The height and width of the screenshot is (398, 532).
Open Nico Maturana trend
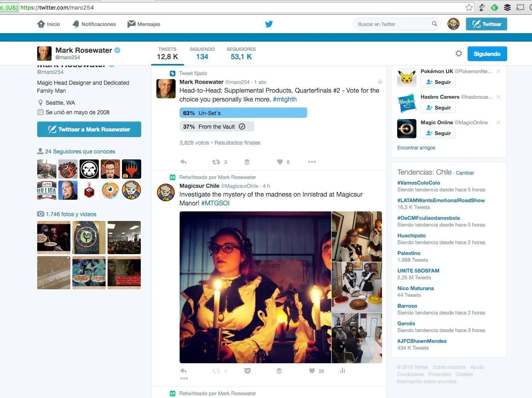click(415, 288)
